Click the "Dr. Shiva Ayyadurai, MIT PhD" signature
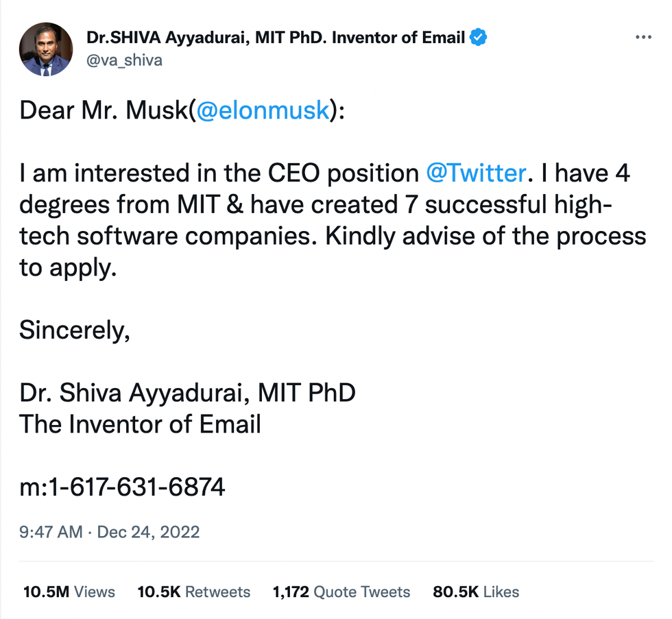 [187, 393]
